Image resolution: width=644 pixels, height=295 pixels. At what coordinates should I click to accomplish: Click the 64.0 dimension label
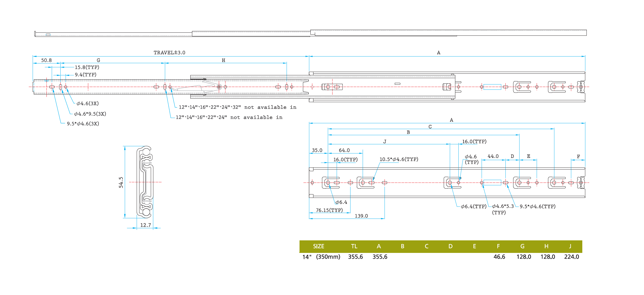[344, 150]
